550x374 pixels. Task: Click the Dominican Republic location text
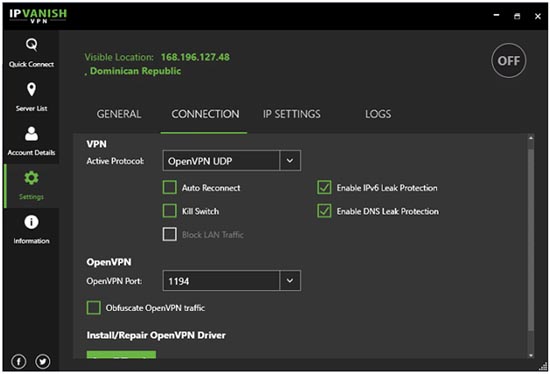tap(136, 71)
